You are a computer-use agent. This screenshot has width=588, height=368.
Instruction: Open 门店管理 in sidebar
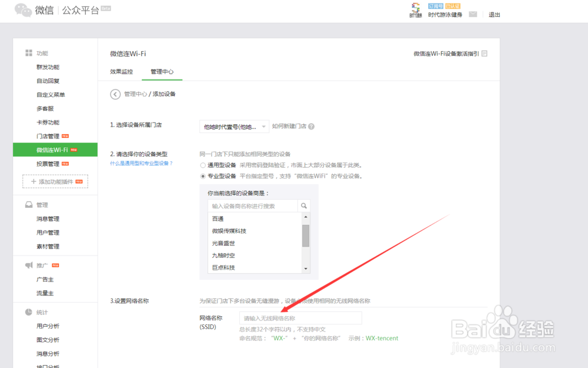point(48,137)
